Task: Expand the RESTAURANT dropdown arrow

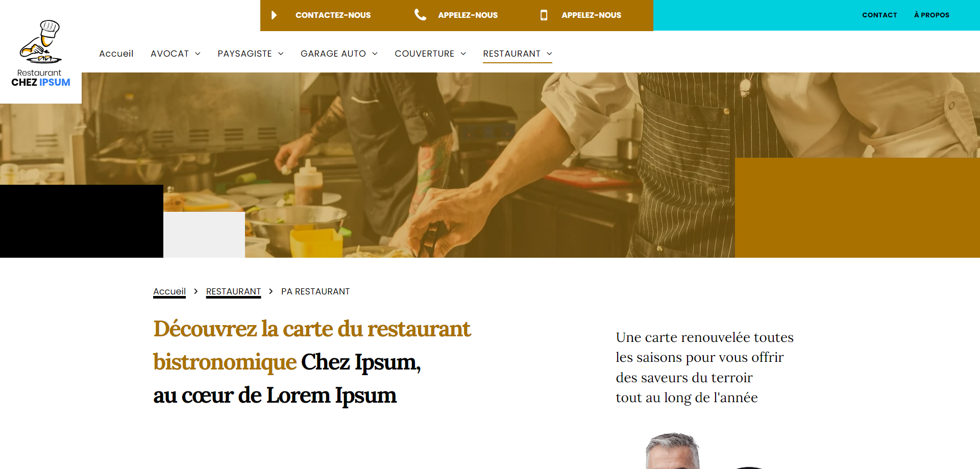Action: tap(550, 54)
